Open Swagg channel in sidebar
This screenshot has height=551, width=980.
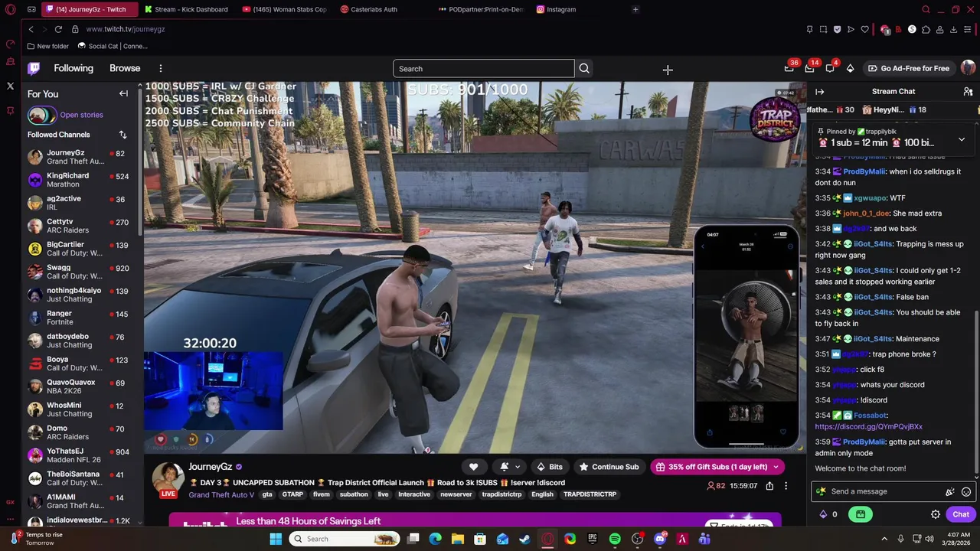pyautogui.click(x=77, y=272)
